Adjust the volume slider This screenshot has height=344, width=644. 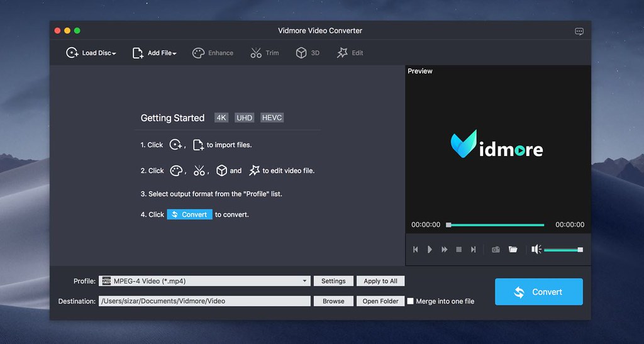[x=563, y=250]
